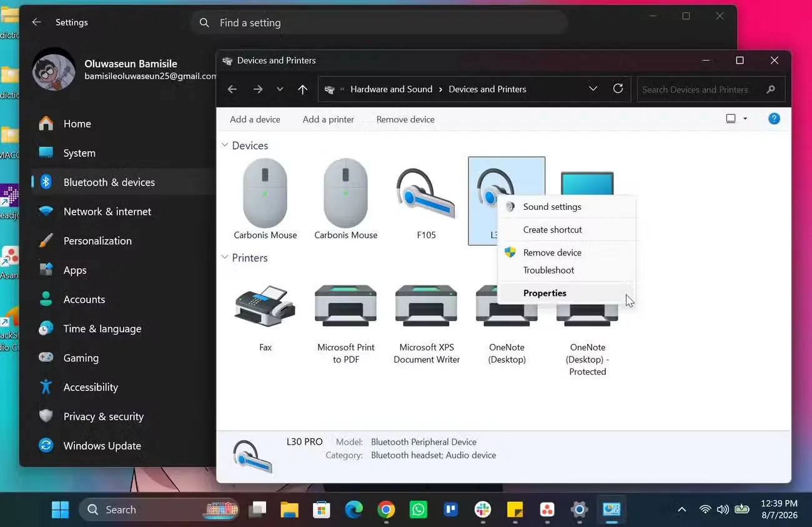Show hidden icons in the system tray
The height and width of the screenshot is (527, 812).
click(682, 510)
